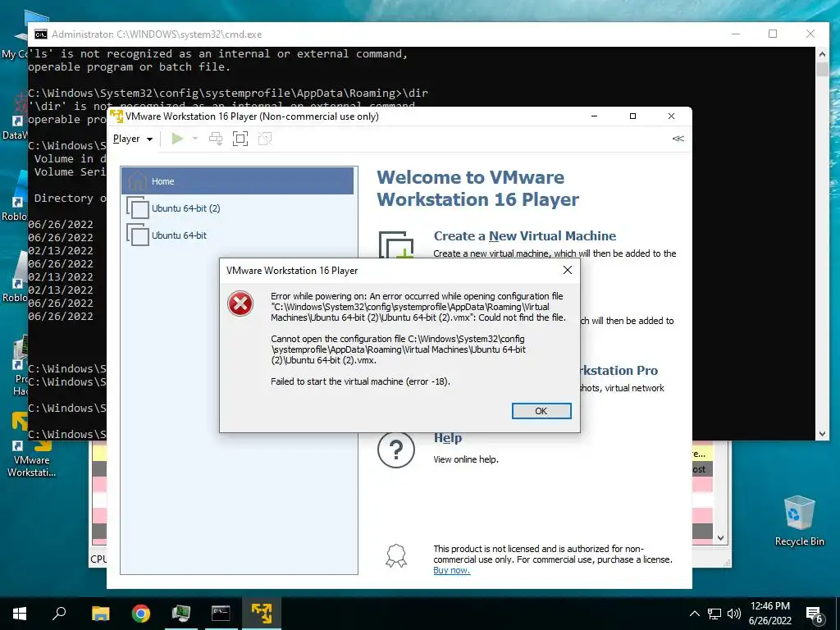Close the VMware error dialog
Viewport: 840px width, 630px height.
(568, 270)
